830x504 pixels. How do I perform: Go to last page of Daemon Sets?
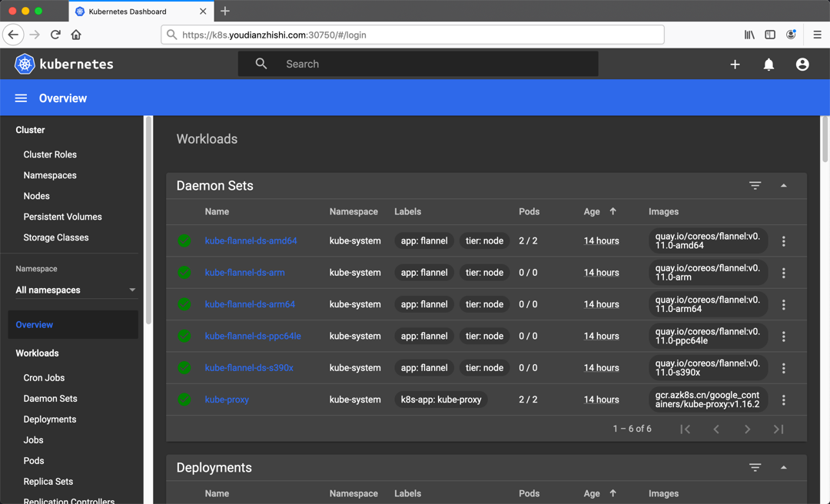[778, 429]
